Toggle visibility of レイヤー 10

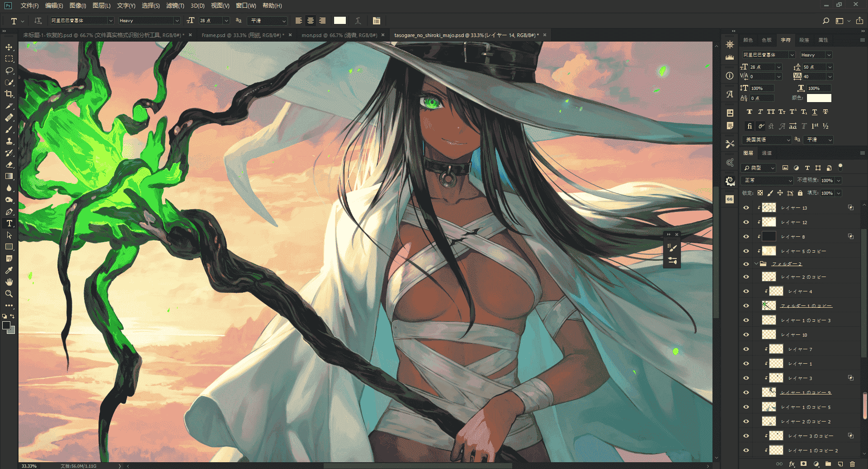click(x=746, y=335)
